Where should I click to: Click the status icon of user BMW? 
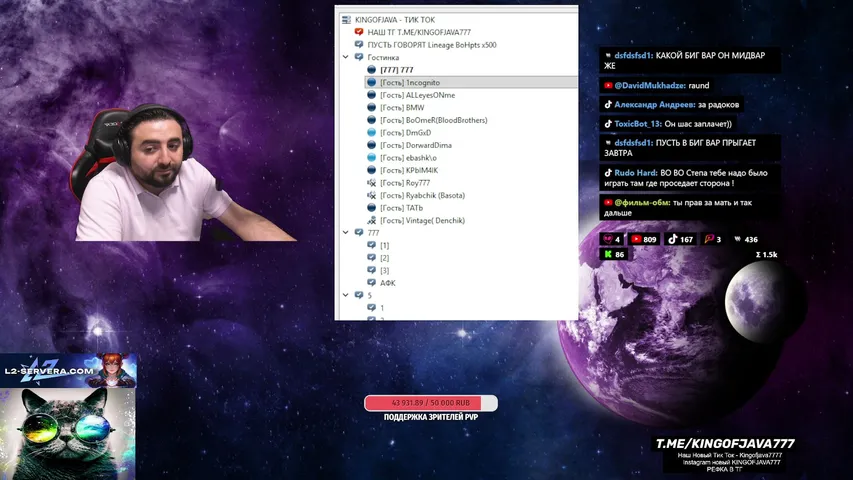pos(372,107)
